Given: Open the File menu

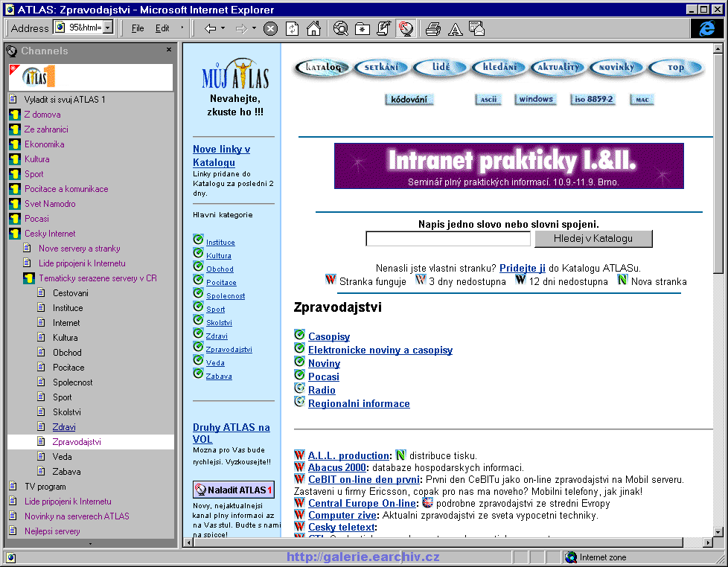Looking at the screenshot, I should click(x=138, y=28).
